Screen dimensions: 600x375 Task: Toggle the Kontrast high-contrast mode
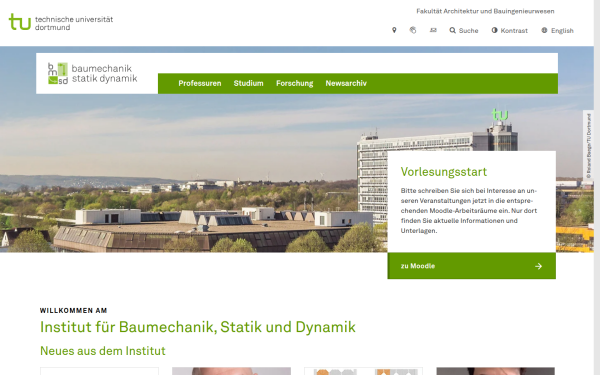point(510,31)
